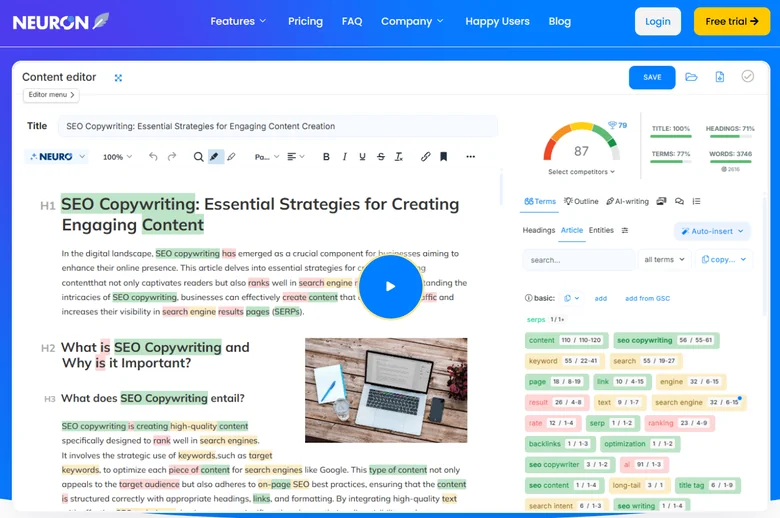Click the search magnifier in toolbar
Image resolution: width=780 pixels, height=518 pixels.
198,157
